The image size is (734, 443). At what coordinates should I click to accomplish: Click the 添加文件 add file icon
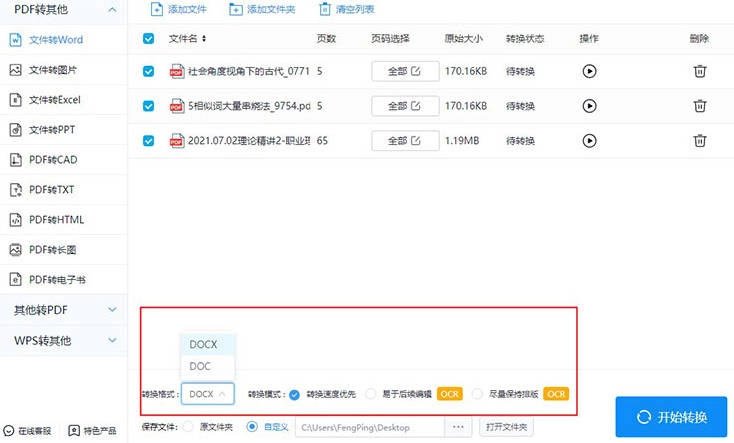[156, 9]
